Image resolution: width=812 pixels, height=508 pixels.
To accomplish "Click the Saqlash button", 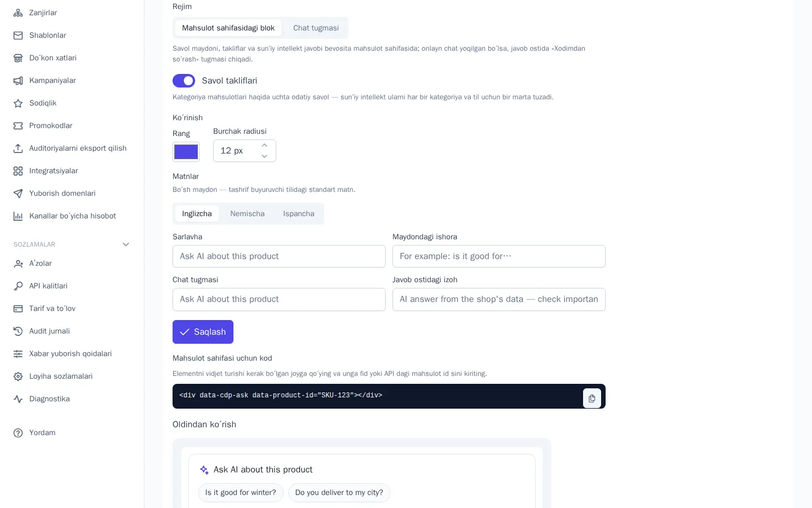I will 203,332.
